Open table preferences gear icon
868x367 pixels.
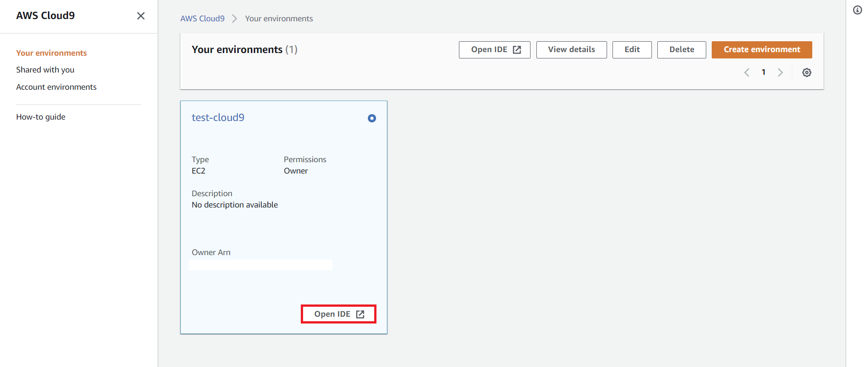[x=807, y=72]
